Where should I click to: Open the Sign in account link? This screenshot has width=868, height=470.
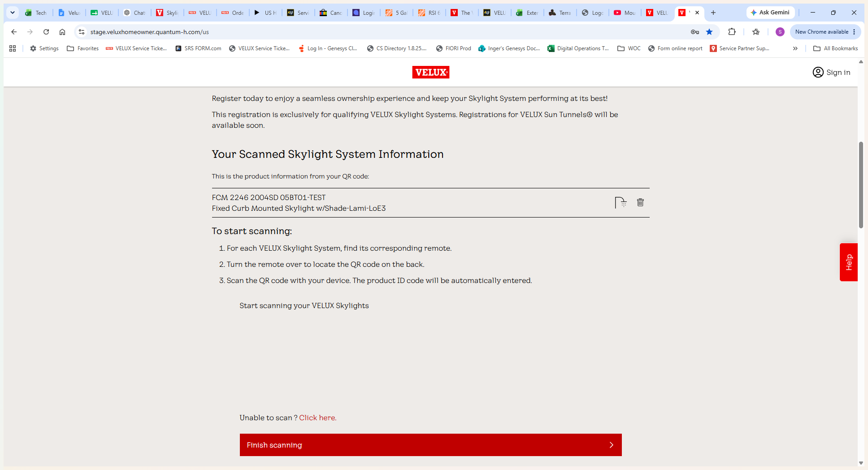(832, 72)
